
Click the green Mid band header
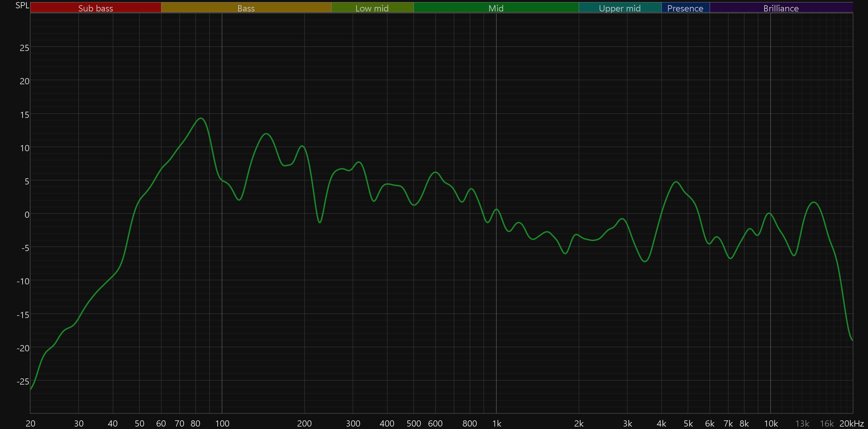[x=496, y=8]
